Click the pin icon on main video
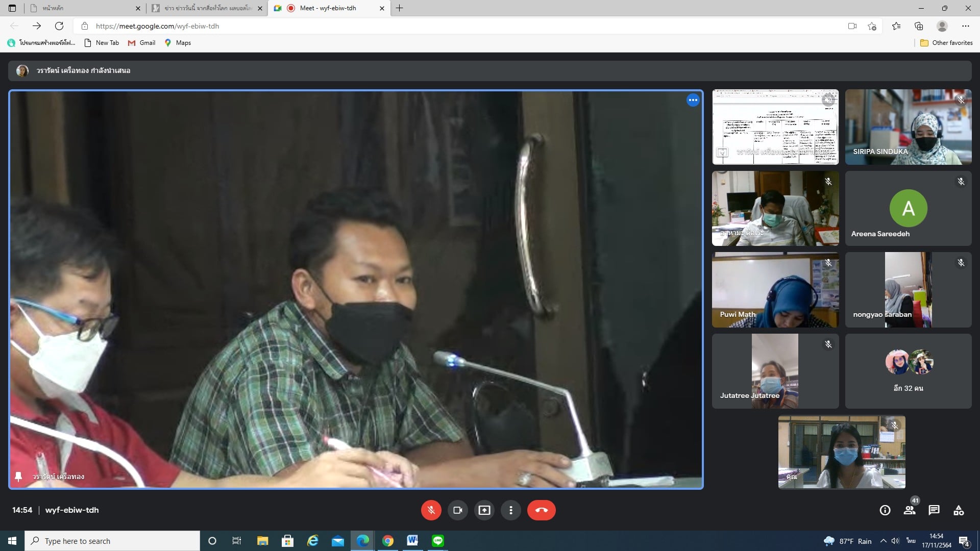Image resolution: width=980 pixels, height=551 pixels. point(19,477)
